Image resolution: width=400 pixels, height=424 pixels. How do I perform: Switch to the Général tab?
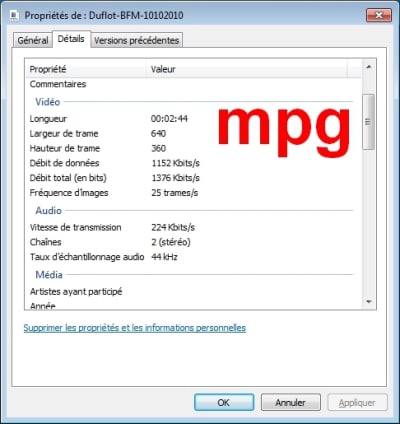(x=33, y=40)
